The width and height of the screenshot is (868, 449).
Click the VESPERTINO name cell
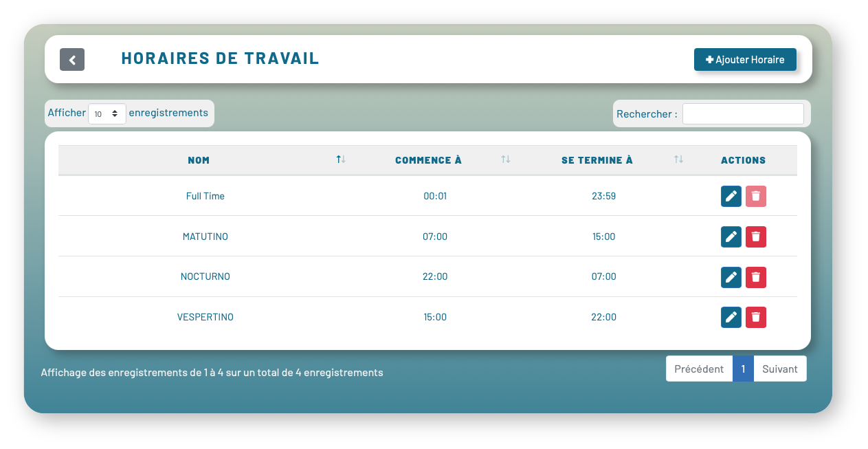[x=205, y=318]
